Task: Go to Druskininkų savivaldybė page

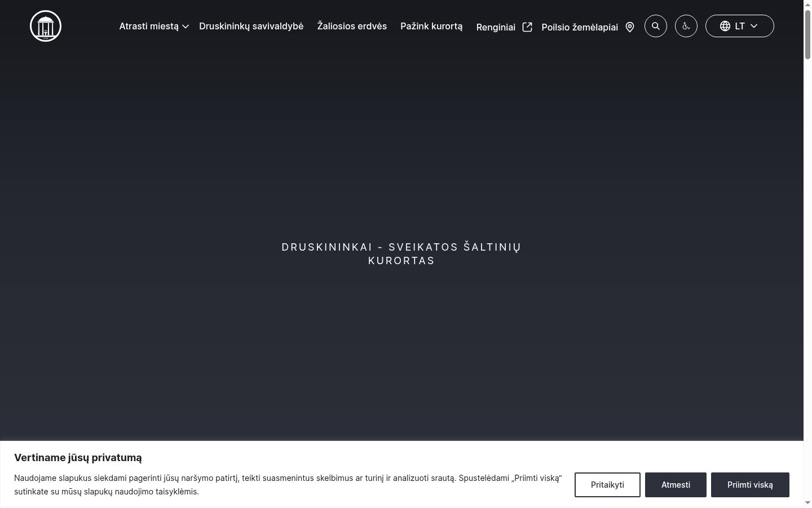Action: click(251, 26)
